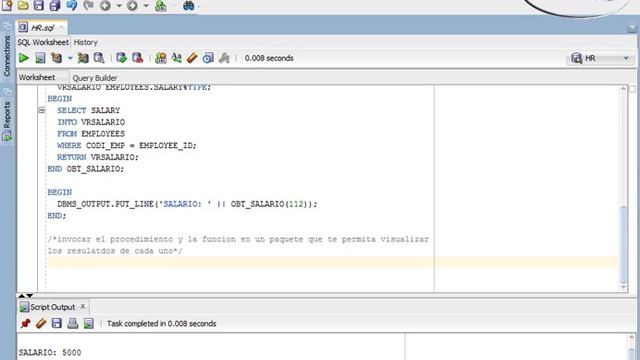Open the Query Builder tab
This screenshot has width=640, height=360.
[x=95, y=78]
